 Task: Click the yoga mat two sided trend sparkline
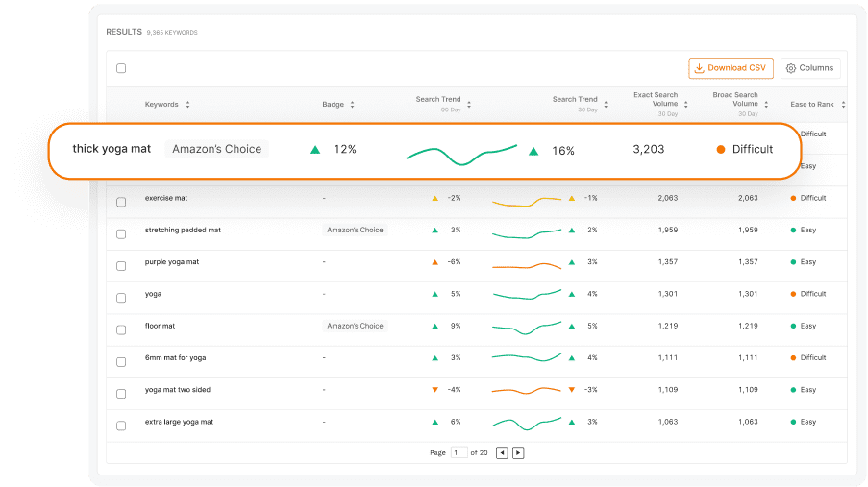526,390
